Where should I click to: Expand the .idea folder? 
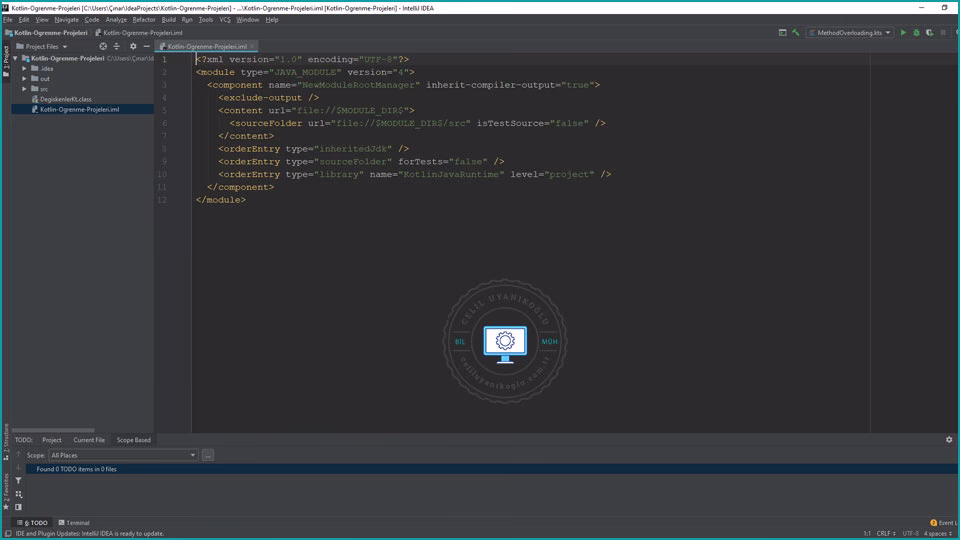click(x=24, y=69)
